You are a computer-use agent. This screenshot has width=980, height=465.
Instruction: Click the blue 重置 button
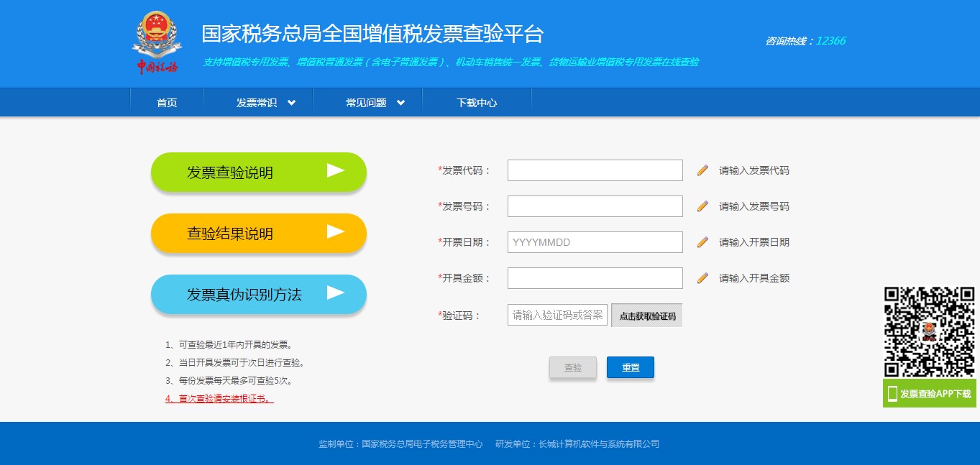(630, 367)
